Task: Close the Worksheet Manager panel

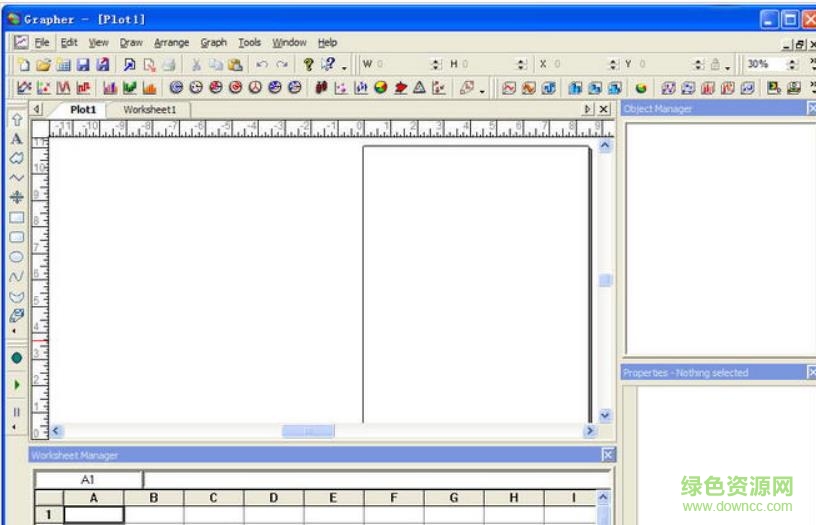Action: coord(607,455)
